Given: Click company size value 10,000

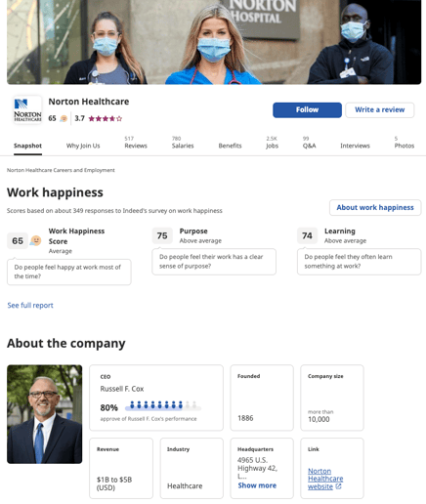Looking at the screenshot, I should pyautogui.click(x=319, y=419).
